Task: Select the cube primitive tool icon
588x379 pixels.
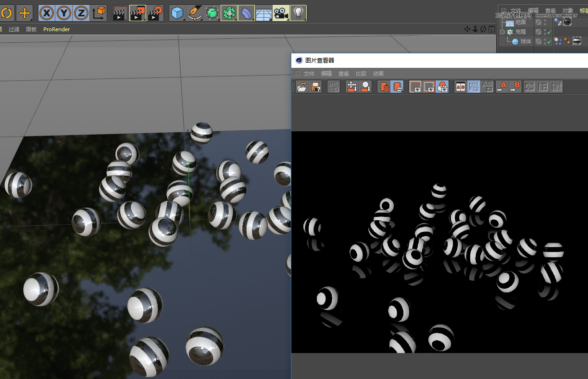Action: pos(177,13)
